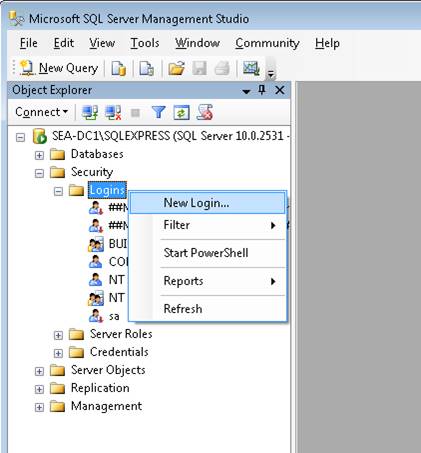Screen dimensions: 421x453
Task: Expand the Databases folder node
Action: click(39, 155)
